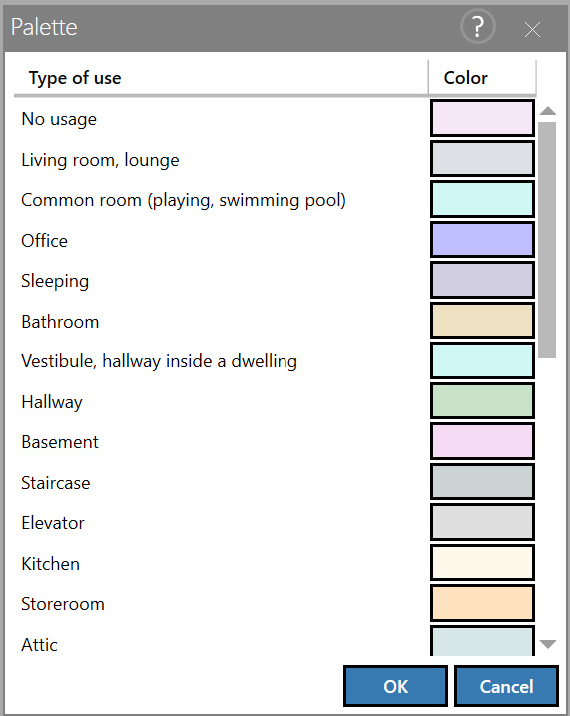Open the Kitchen color swatch
The image size is (570, 716).
482,563
